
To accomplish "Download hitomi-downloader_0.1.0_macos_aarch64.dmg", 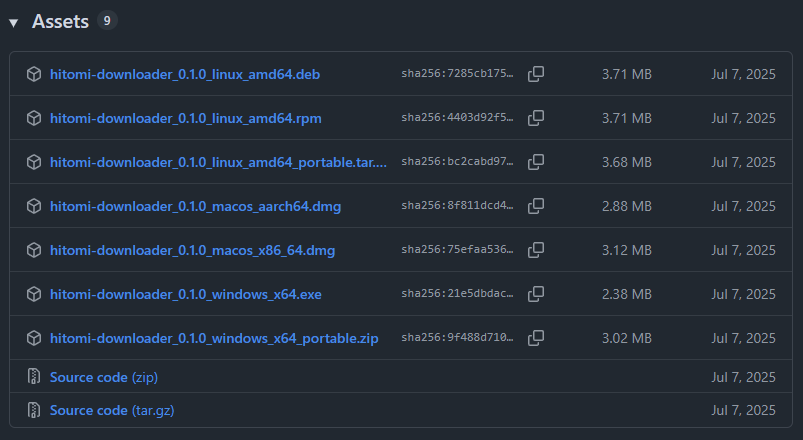I will tap(195, 206).
